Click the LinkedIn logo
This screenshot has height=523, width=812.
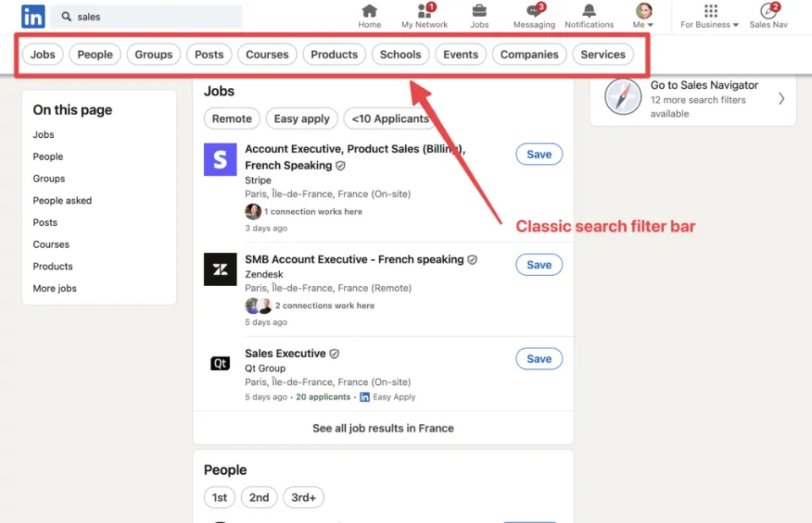[x=33, y=16]
